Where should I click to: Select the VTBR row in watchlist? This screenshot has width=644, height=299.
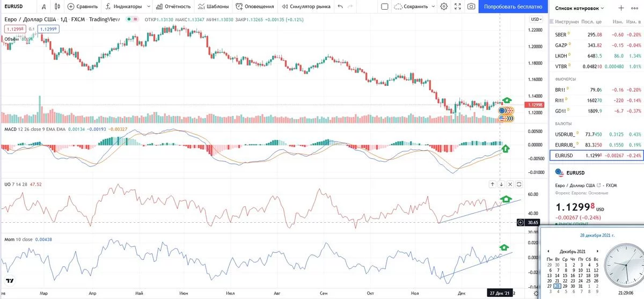tap(597, 67)
